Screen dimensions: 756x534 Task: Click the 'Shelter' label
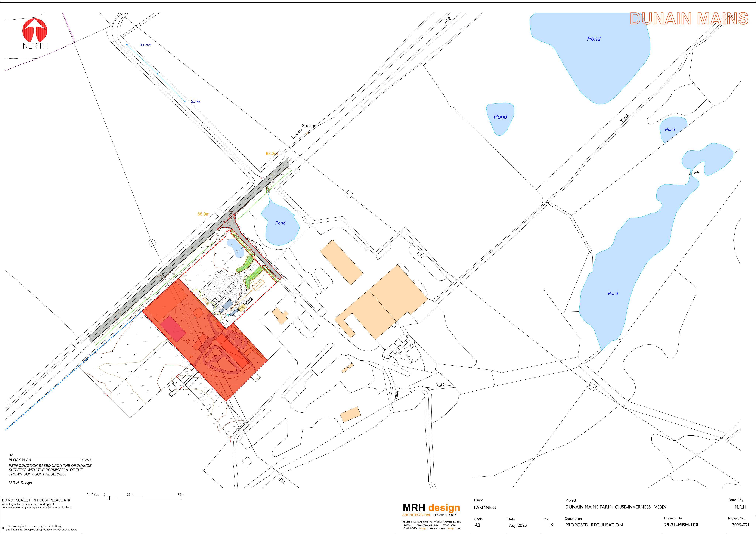tap(308, 125)
